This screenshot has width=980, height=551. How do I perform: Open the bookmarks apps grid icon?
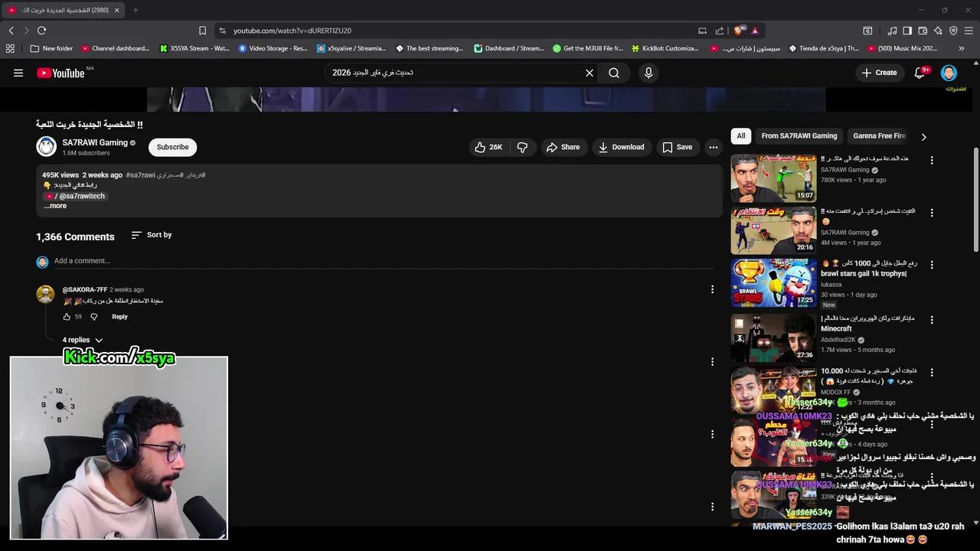click(10, 48)
